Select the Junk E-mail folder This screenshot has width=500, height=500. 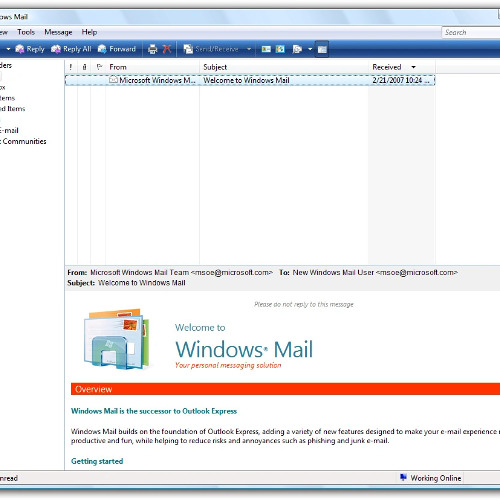pos(9,130)
